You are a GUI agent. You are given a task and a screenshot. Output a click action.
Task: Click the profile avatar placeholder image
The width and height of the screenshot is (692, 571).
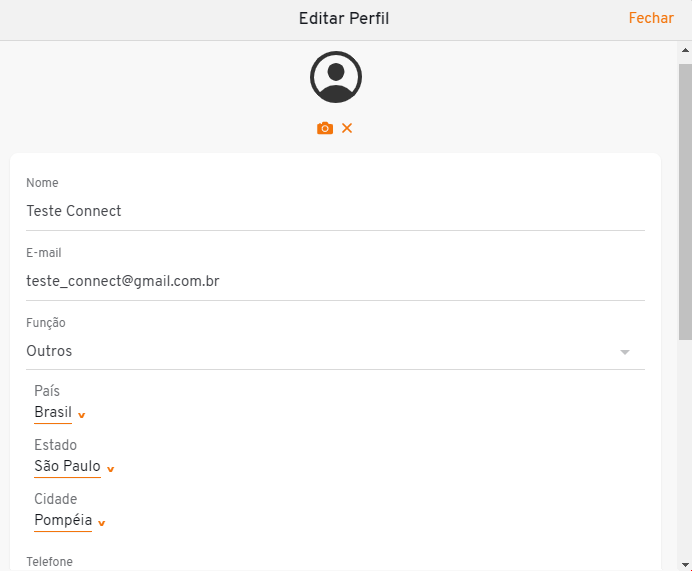coord(336,77)
